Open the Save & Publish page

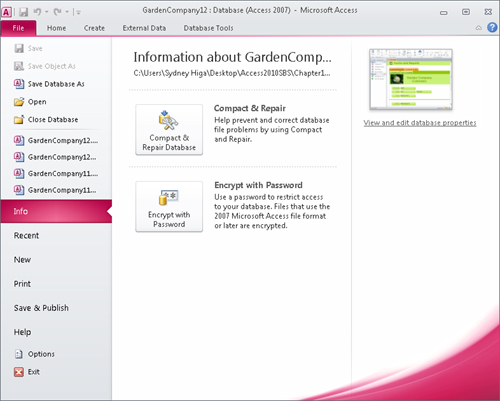(41, 308)
